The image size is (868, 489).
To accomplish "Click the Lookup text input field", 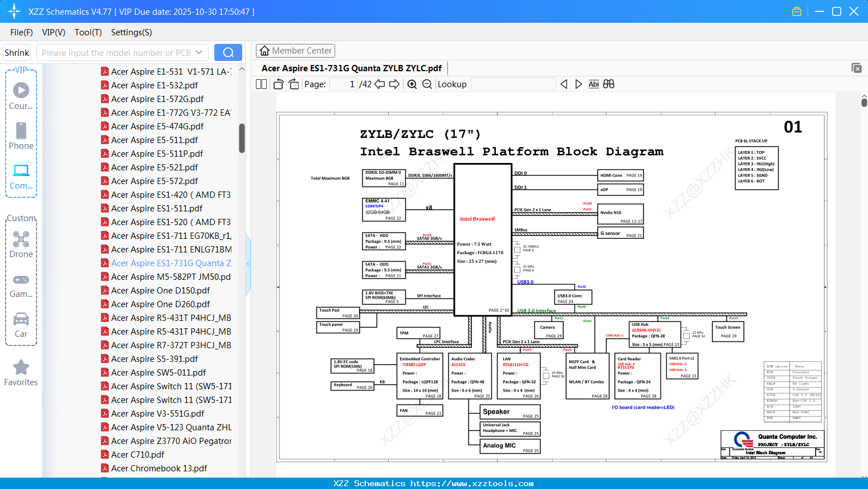I will [x=513, y=84].
